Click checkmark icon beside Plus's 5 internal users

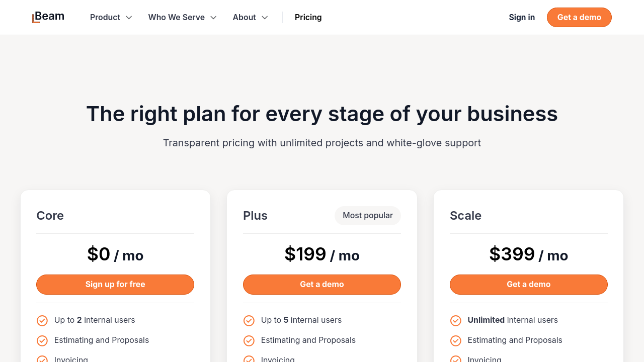249,320
